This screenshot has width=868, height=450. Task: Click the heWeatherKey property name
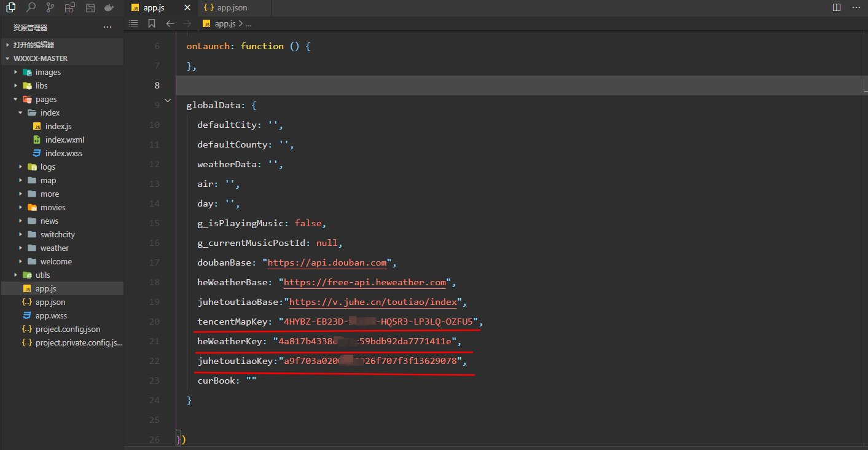[x=230, y=341]
